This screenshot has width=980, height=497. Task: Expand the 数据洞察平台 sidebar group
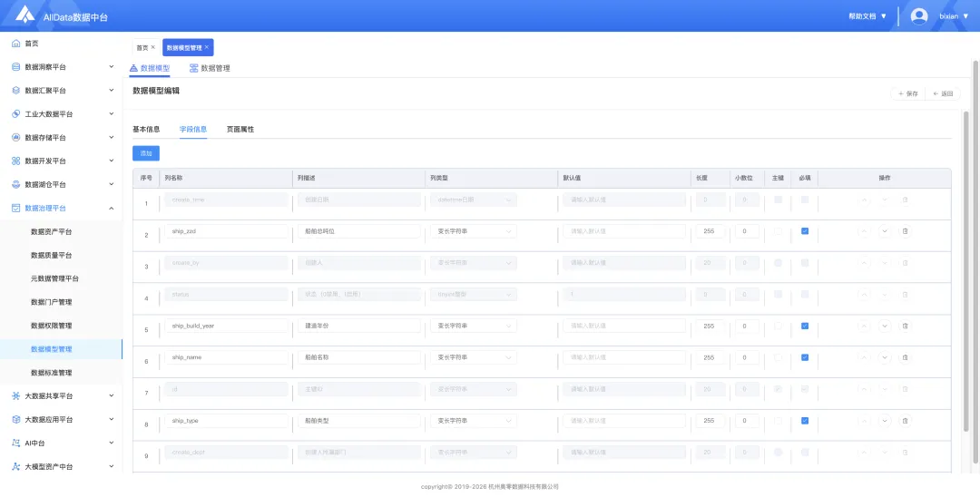pyautogui.click(x=112, y=67)
